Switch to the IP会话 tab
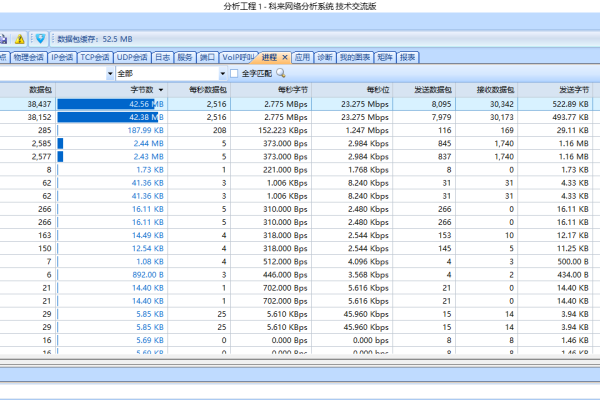The height and width of the screenshot is (400, 600). point(62,58)
